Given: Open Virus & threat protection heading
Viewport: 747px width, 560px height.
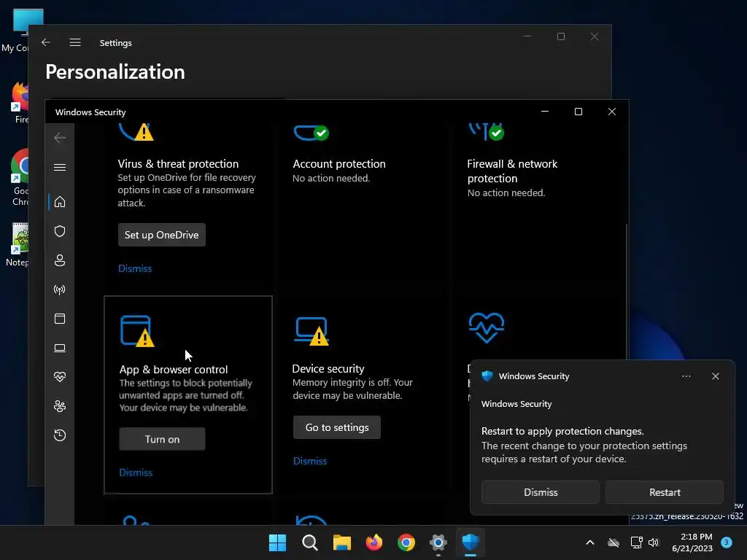Looking at the screenshot, I should 178,164.
